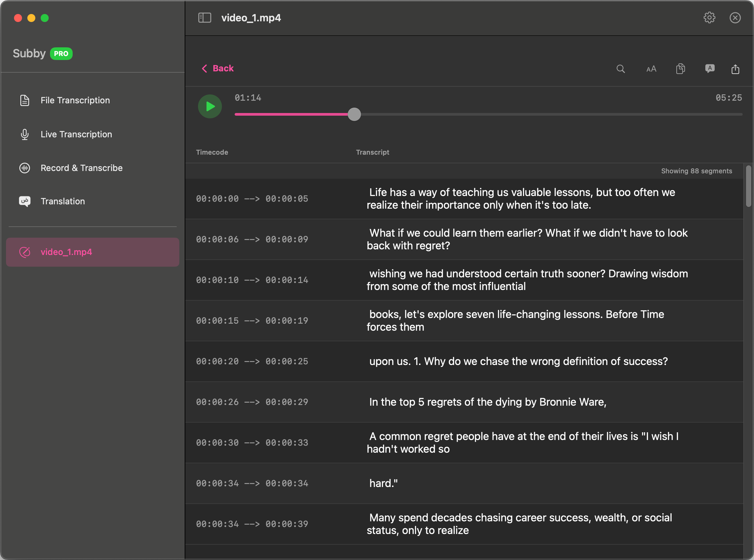Copy the full transcript
The height and width of the screenshot is (560, 754).
(x=680, y=69)
